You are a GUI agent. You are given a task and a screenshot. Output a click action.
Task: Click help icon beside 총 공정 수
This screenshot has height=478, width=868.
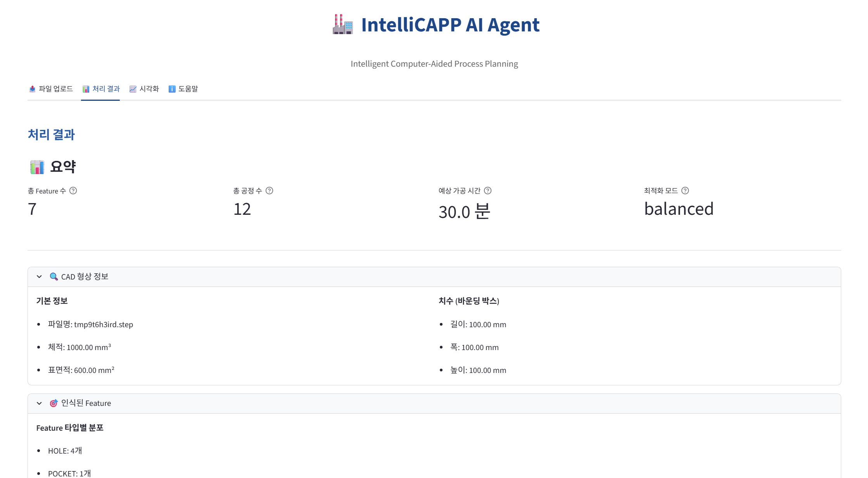(269, 191)
